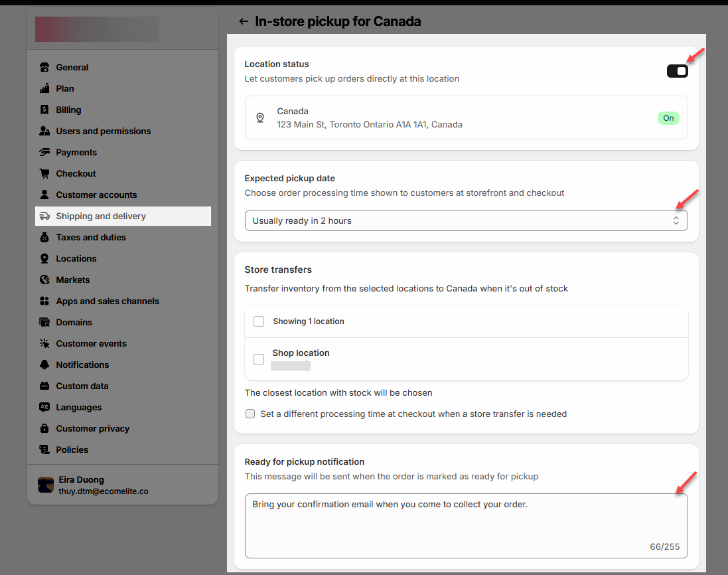Screen dimensions: 728x575
Task: Click the Taxes and duties icon
Action: tap(44, 237)
